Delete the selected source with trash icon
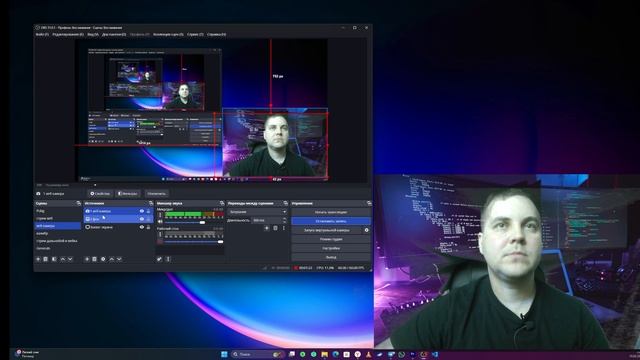The height and width of the screenshot is (360, 640). click(94, 259)
